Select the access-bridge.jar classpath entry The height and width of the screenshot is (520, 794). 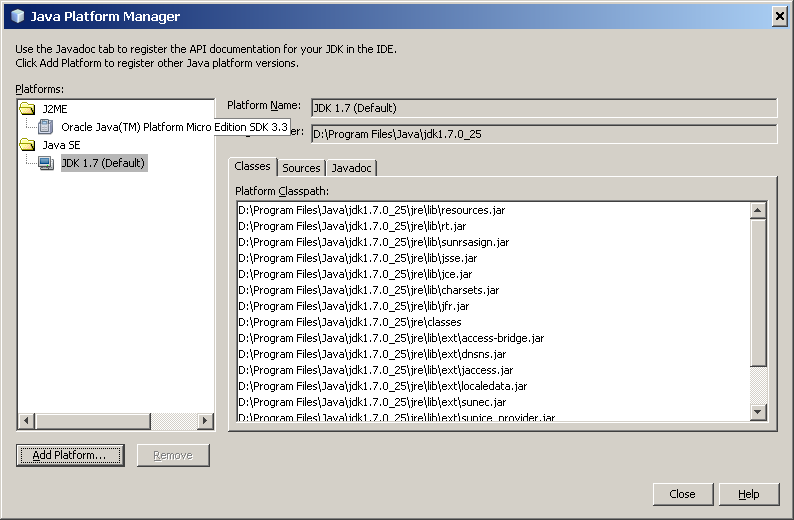[x=391, y=338]
